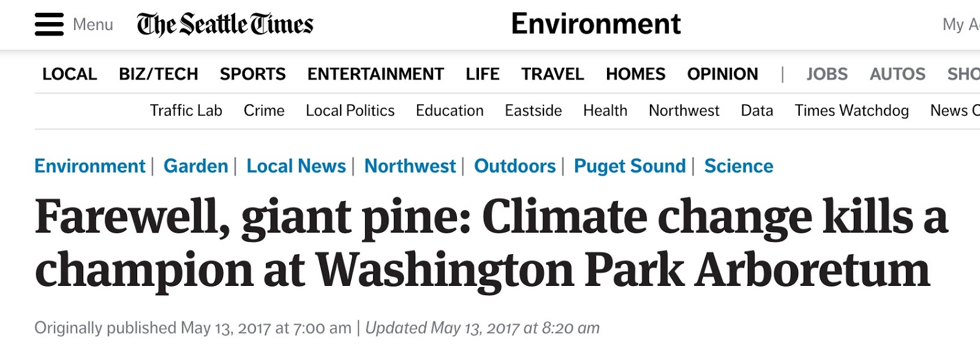Go to BIZ/TECH section

pyautogui.click(x=158, y=74)
